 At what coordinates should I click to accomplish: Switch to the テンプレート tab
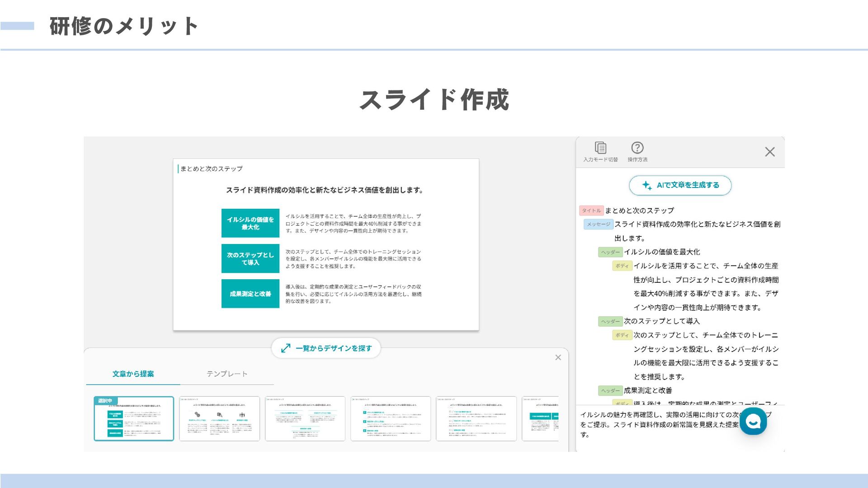(x=227, y=374)
